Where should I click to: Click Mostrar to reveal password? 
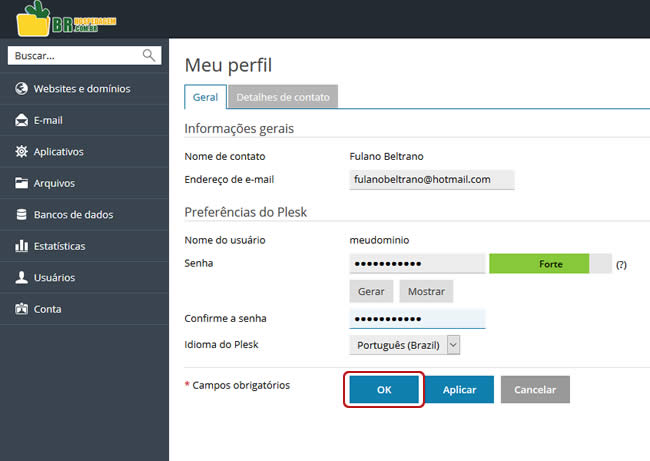(426, 291)
